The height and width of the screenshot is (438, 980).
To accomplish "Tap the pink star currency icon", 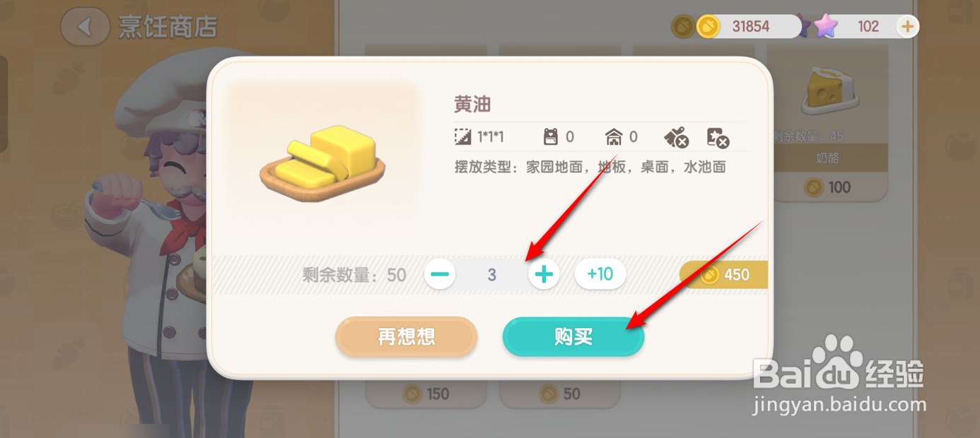I will (824, 27).
